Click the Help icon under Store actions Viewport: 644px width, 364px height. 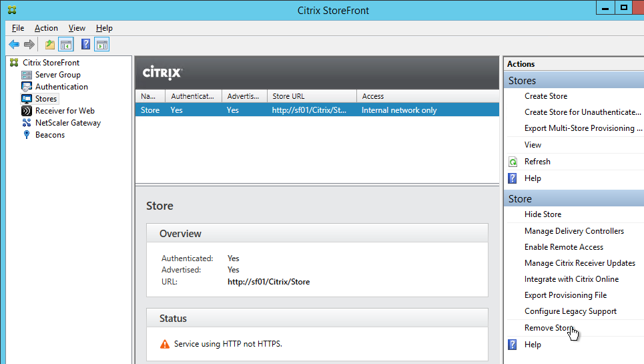pos(513,345)
